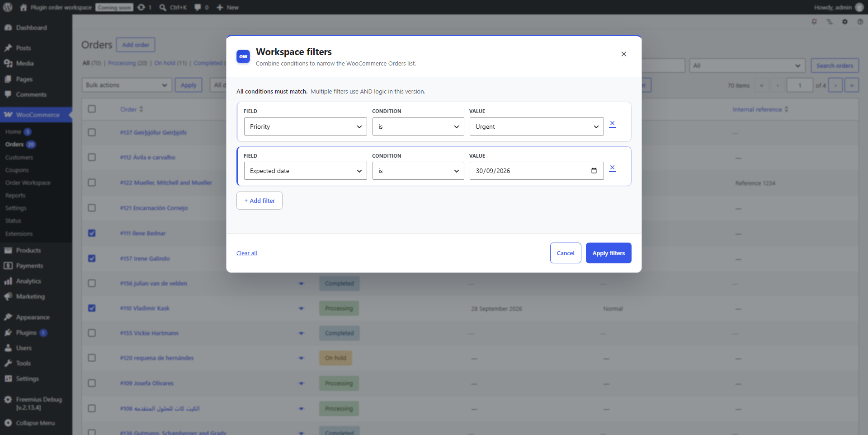Uncheck the checkbox for order #157
868x435 pixels.
click(92, 258)
